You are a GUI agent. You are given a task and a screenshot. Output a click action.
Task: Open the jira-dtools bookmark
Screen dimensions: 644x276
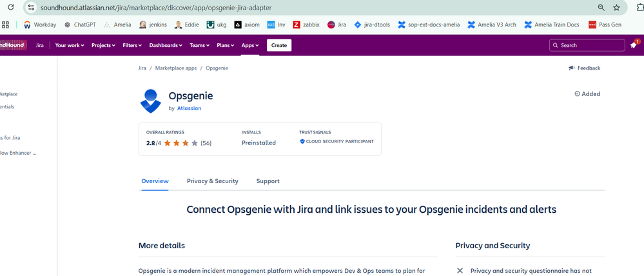click(372, 25)
